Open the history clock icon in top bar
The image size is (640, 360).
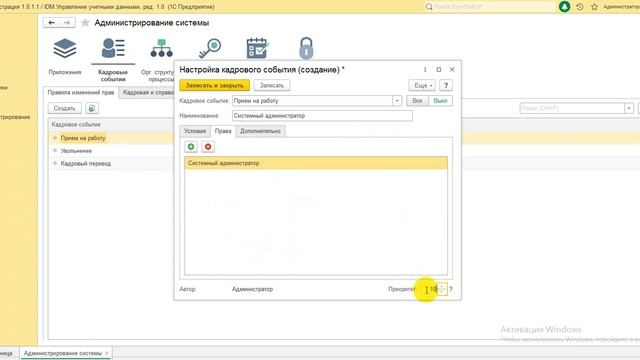[x=580, y=7]
